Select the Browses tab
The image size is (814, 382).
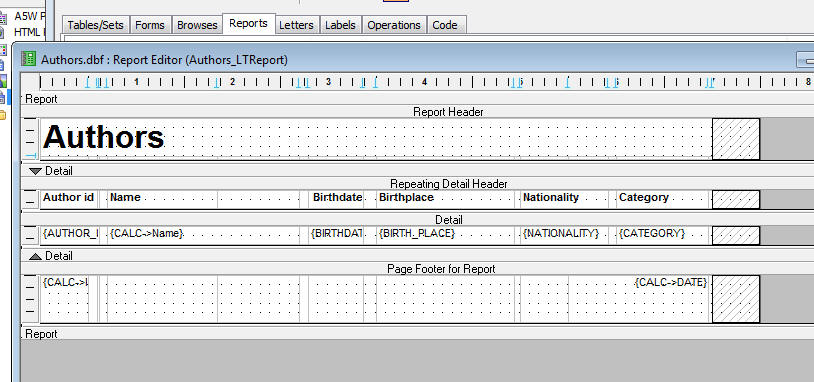pyautogui.click(x=197, y=25)
